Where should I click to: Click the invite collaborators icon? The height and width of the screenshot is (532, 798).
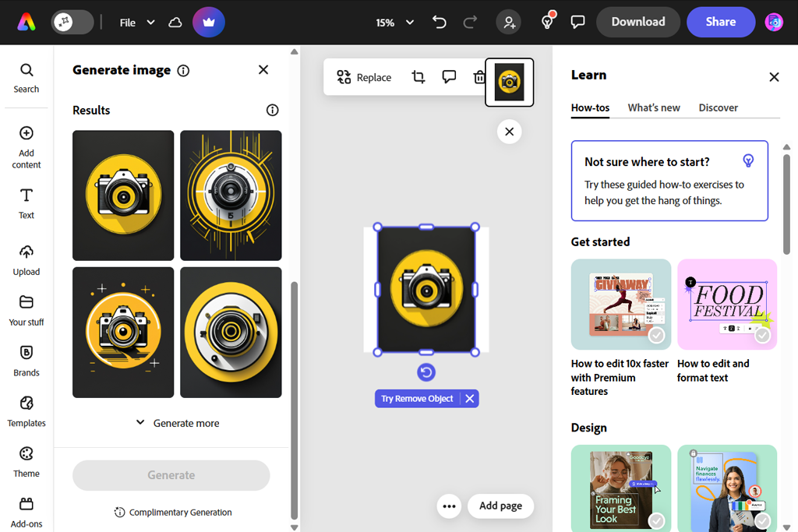509,23
